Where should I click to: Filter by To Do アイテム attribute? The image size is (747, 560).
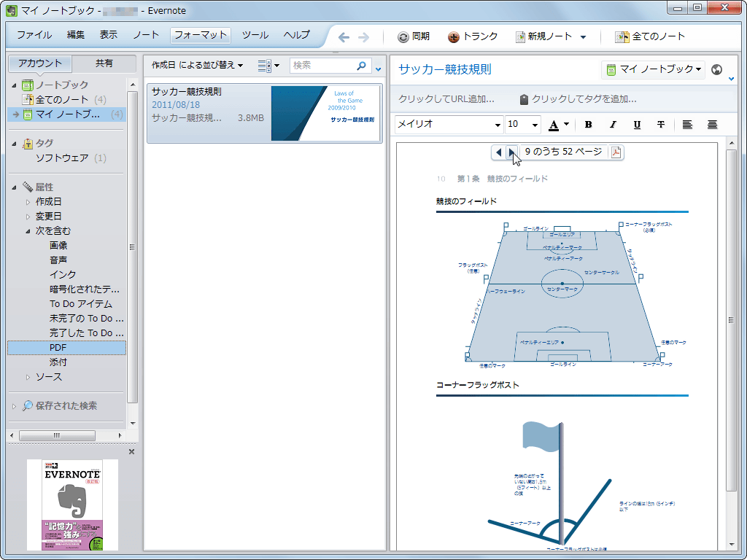pos(81,304)
